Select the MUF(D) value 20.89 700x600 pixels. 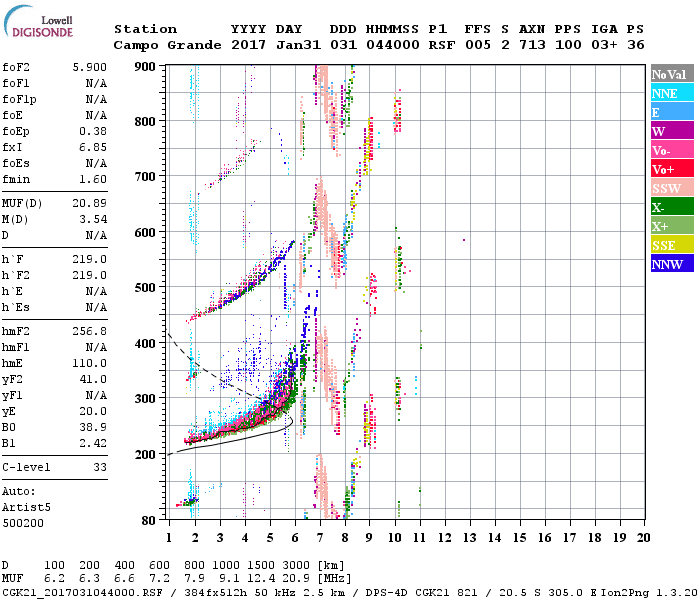pos(90,203)
